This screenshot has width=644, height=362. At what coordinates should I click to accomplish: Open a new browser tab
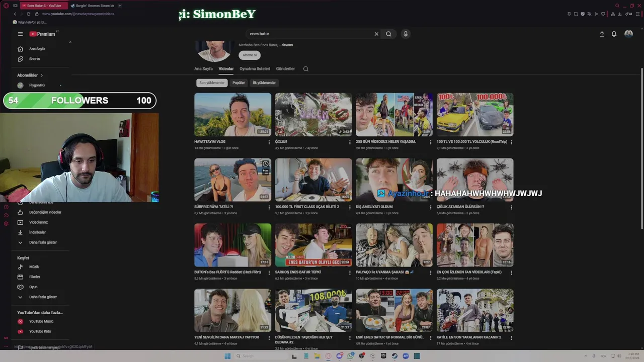(120, 6)
